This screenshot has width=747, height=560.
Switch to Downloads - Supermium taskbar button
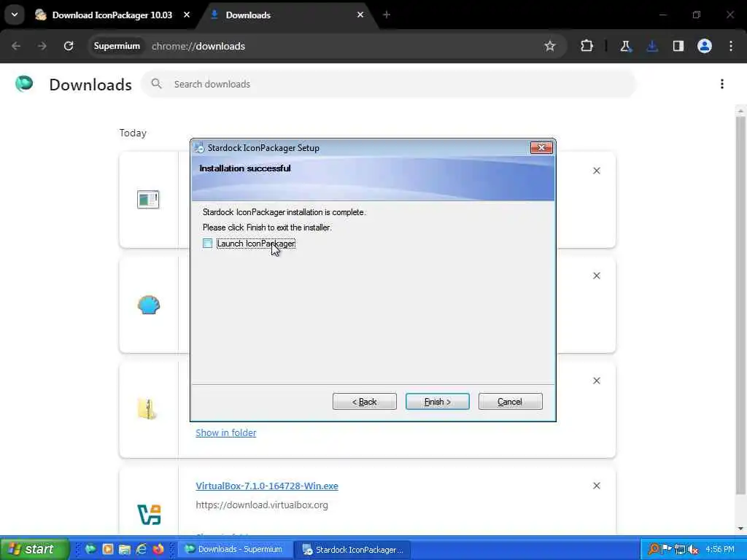tap(234, 549)
